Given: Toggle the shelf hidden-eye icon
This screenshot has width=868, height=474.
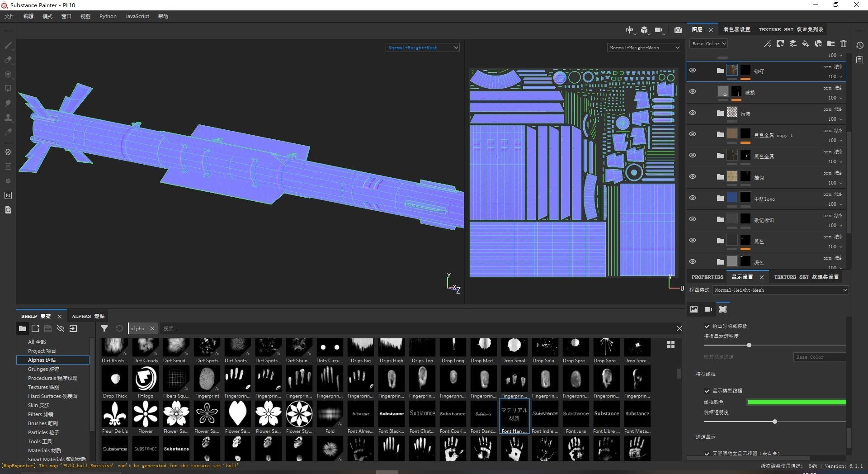Looking at the screenshot, I should tap(61, 328).
